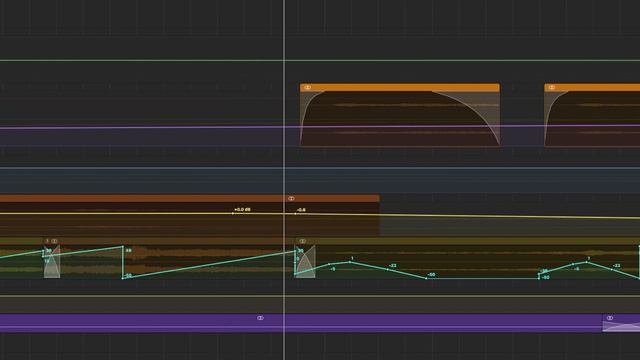The height and width of the screenshot is (360, 640).
Task: Click the teal automation point labeled 36
Action: [x=295, y=251]
